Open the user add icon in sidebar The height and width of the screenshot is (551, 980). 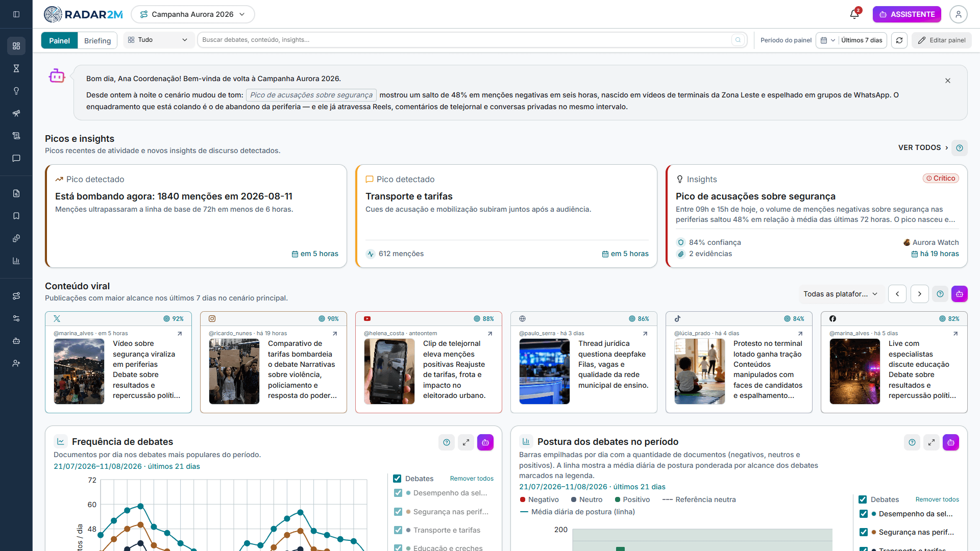[16, 363]
